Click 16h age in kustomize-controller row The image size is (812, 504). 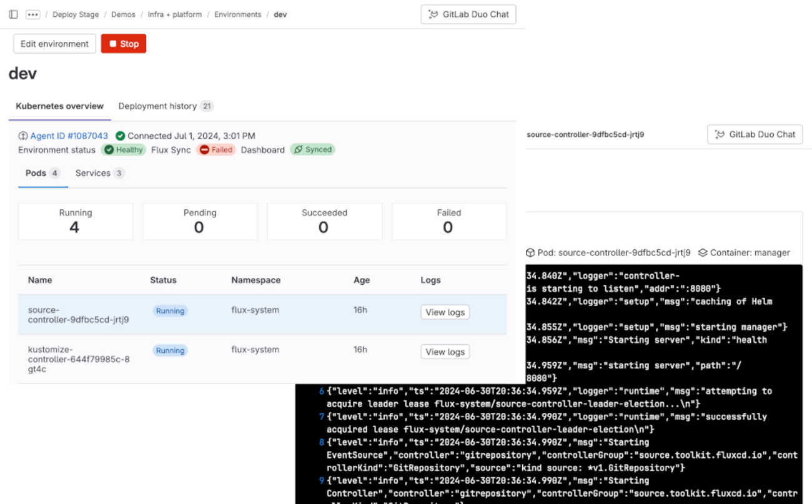[360, 350]
